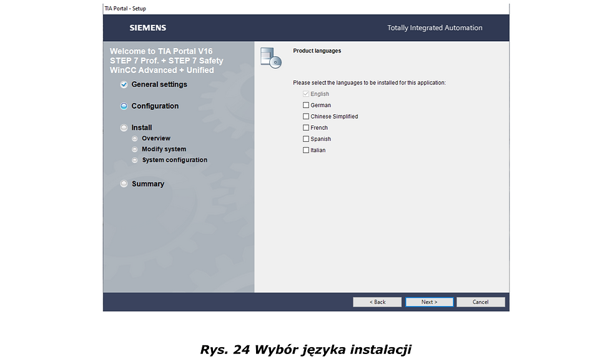Image resolution: width=612 pixels, height=364 pixels.
Task: Enable the German language checkbox
Action: point(306,105)
